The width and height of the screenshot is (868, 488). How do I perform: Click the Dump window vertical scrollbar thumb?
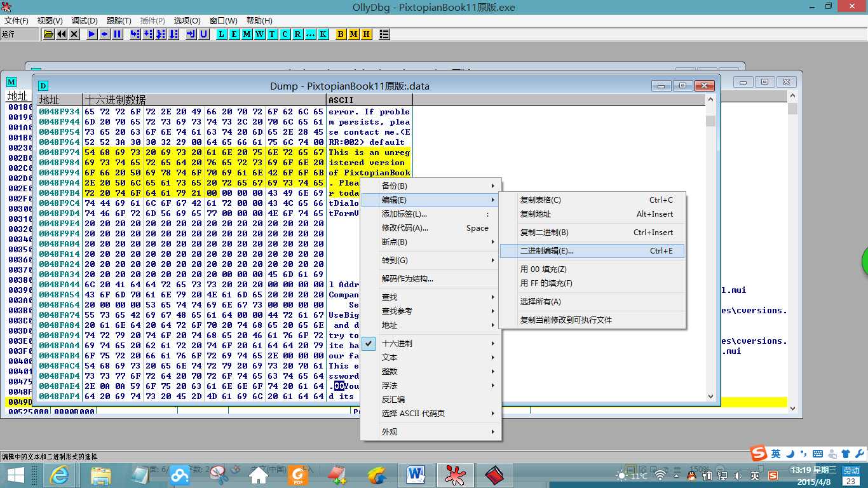[710, 121]
